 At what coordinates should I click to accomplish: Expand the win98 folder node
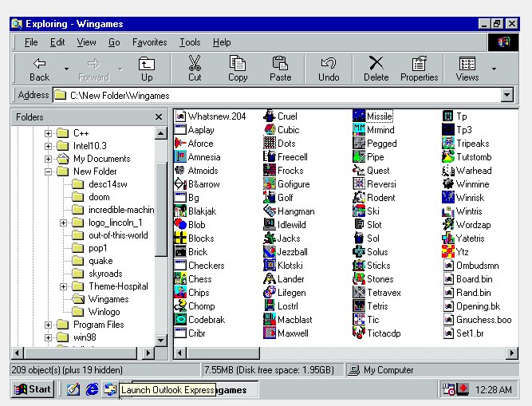coord(48,338)
